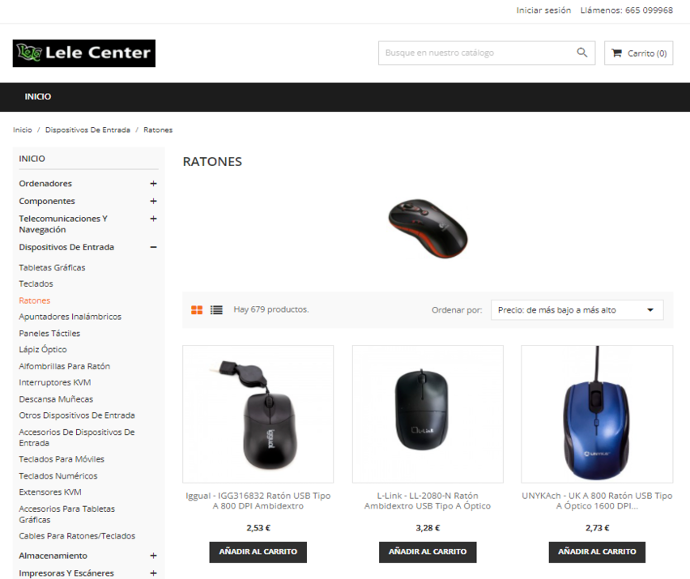Add Iggual IGG316832 mouse to cart

258,552
